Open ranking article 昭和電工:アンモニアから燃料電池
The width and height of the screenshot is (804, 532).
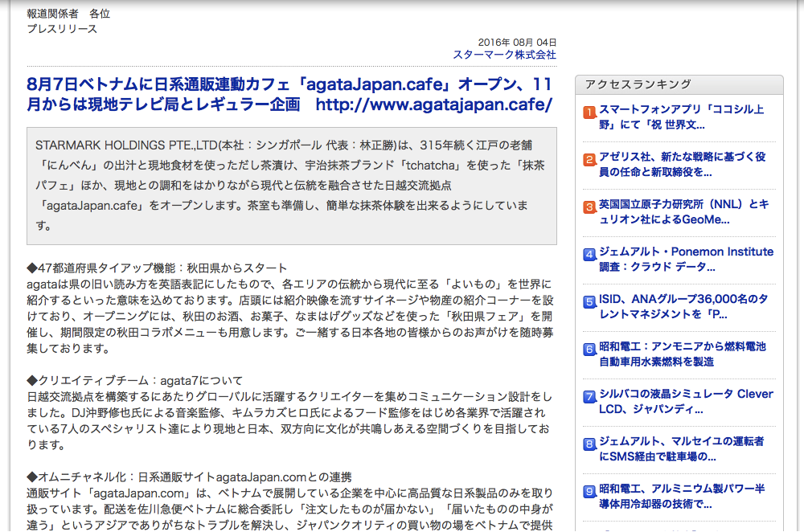click(x=682, y=354)
